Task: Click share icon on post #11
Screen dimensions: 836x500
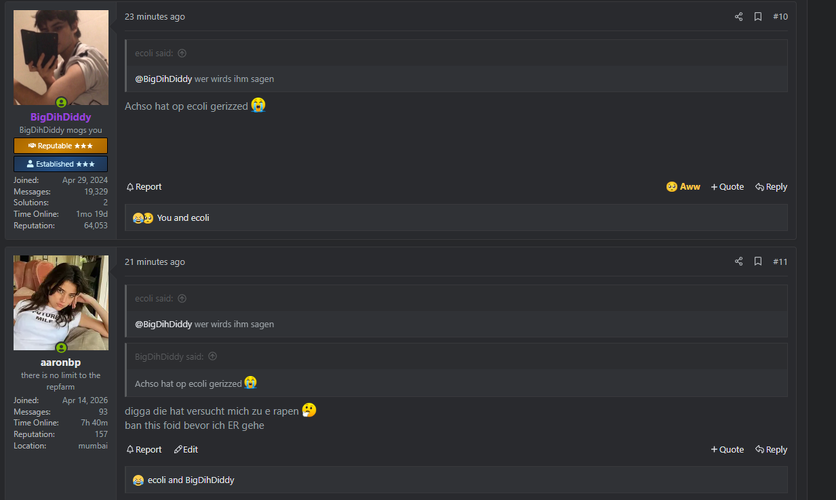Action: coord(739,262)
